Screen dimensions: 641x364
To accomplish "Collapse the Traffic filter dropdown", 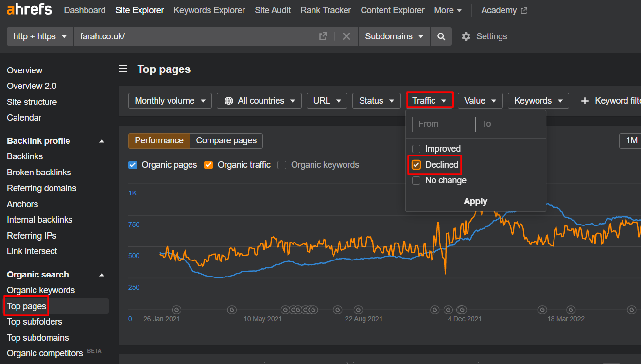I will click(x=430, y=101).
